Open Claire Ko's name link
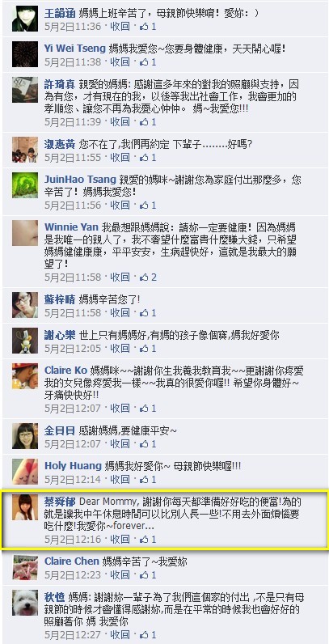 point(65,370)
